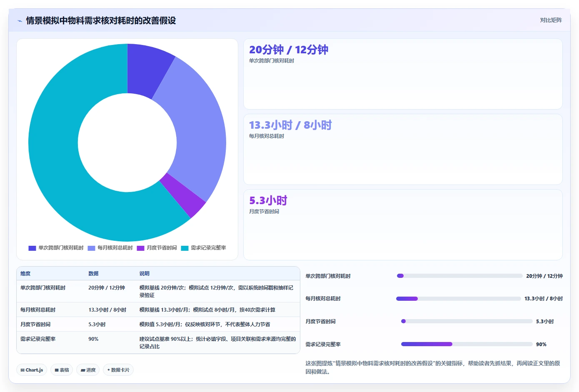Click the 数据 column header
Image resolution: width=579 pixels, height=392 pixels.
pyautogui.click(x=93, y=274)
